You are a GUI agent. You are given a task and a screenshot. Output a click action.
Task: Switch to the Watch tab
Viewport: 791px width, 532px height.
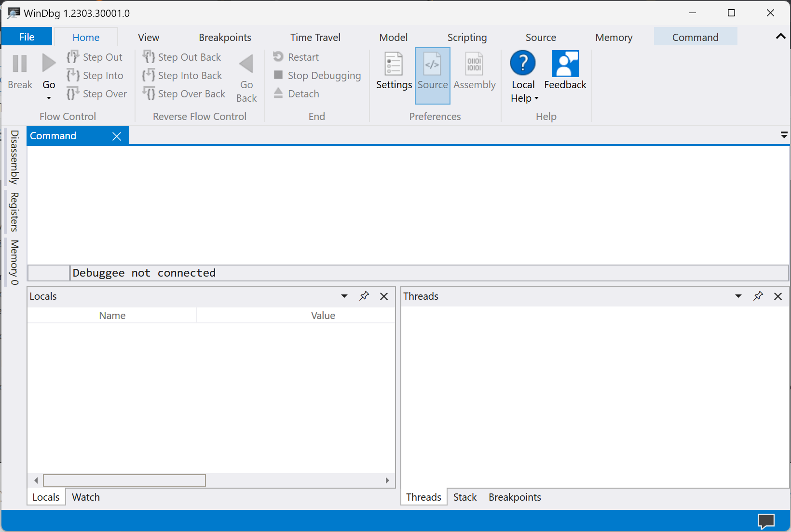tap(86, 497)
